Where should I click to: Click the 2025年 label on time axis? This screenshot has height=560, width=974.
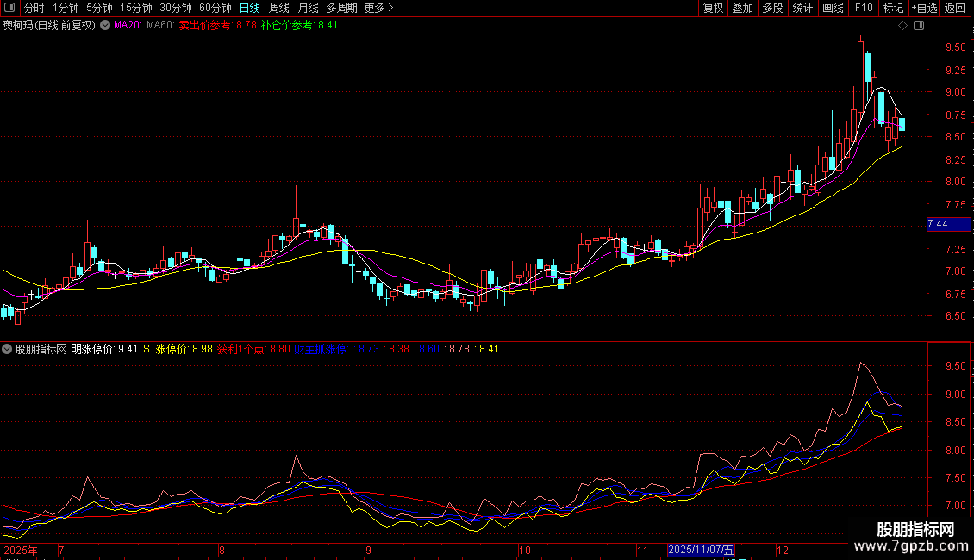(21, 550)
